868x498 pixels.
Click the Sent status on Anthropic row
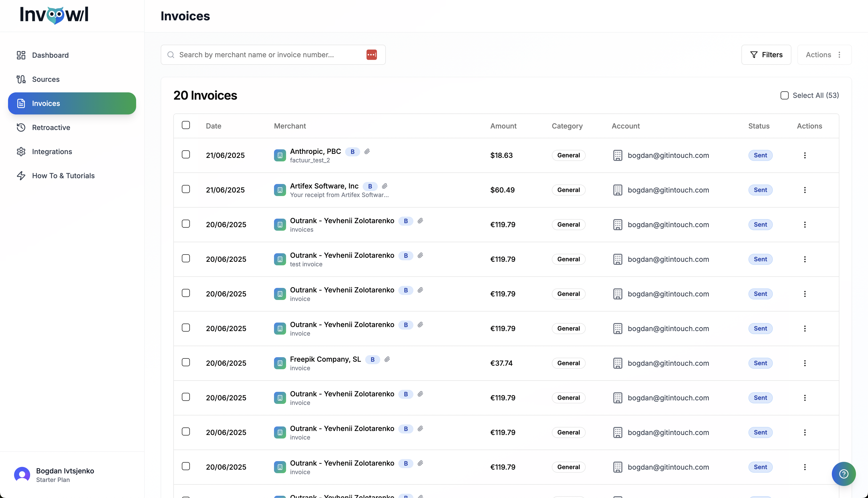pyautogui.click(x=760, y=155)
